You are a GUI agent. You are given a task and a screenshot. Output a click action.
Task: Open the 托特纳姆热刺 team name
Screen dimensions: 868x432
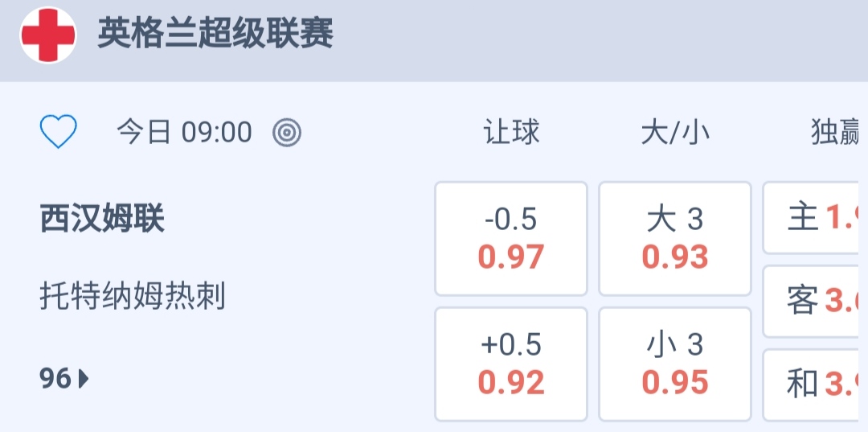click(x=133, y=297)
